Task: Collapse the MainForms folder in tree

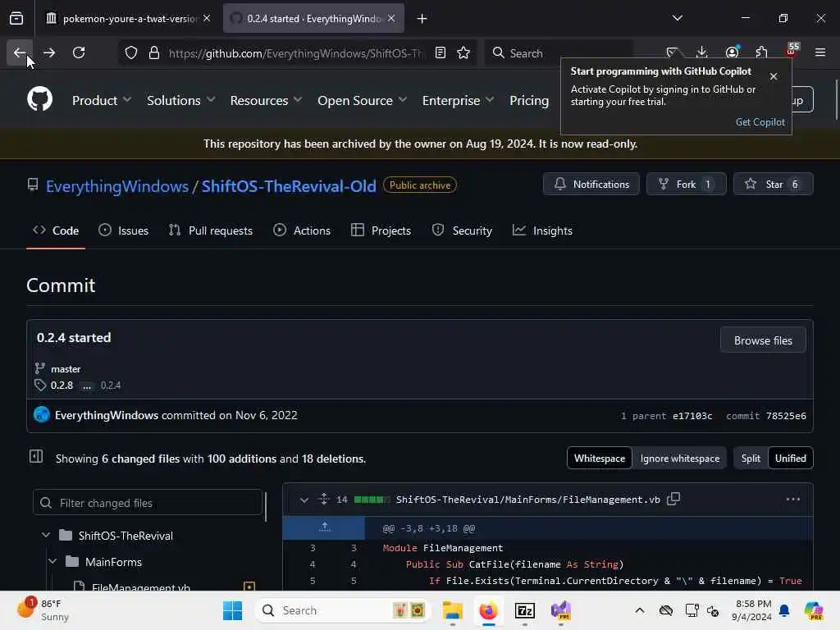Action: coord(52,561)
